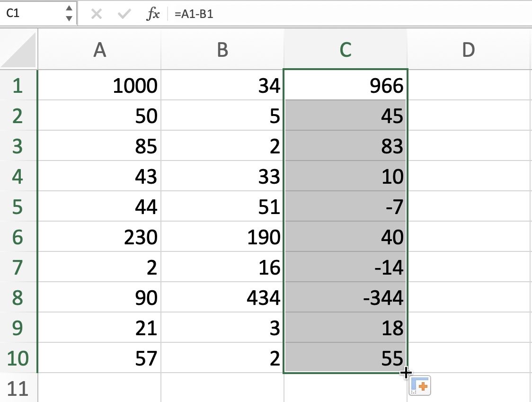Select column A header
Image resolution: width=532 pixels, height=402 pixels.
point(99,50)
